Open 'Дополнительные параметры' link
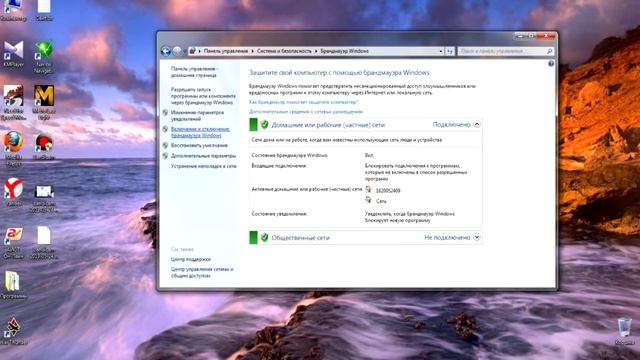This screenshot has height=360, width=640. click(203, 156)
